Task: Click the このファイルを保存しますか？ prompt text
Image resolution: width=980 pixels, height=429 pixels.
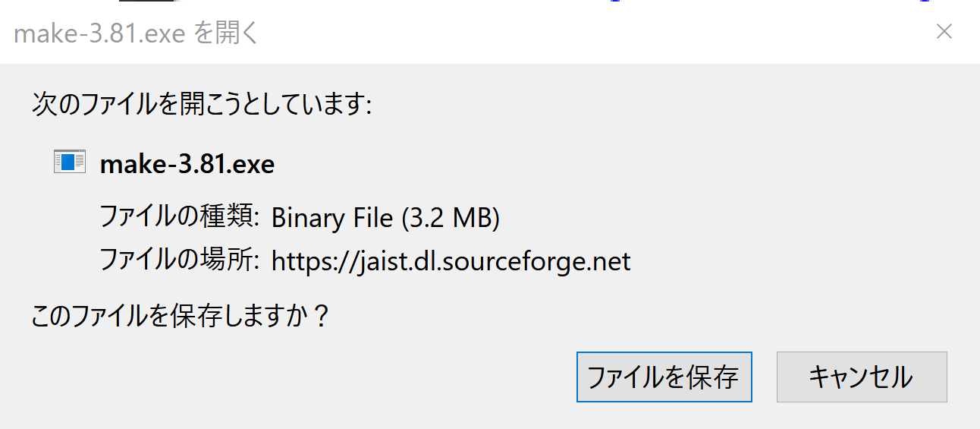Action: [181, 314]
